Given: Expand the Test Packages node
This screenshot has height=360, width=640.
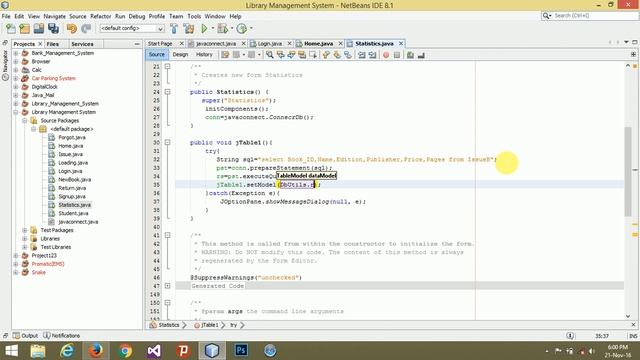Looking at the screenshot, I should tap(24, 230).
